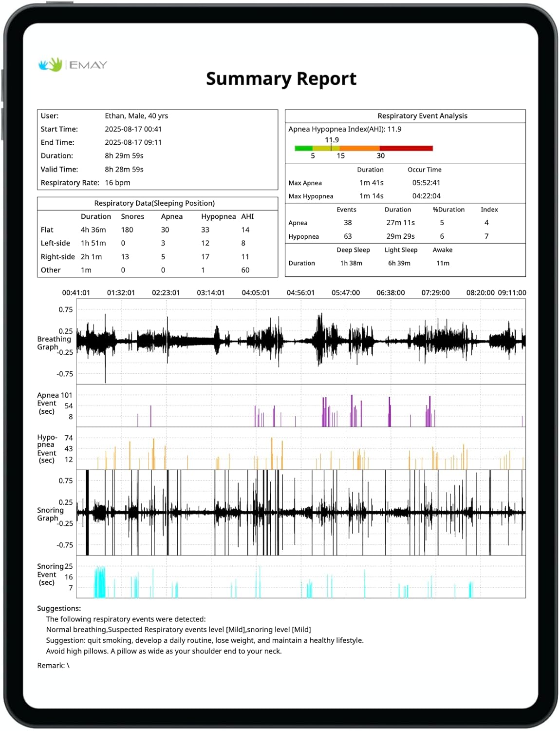This screenshot has width=560, height=731.
Task: Click the AHI severity color scale bar
Action: click(x=363, y=147)
